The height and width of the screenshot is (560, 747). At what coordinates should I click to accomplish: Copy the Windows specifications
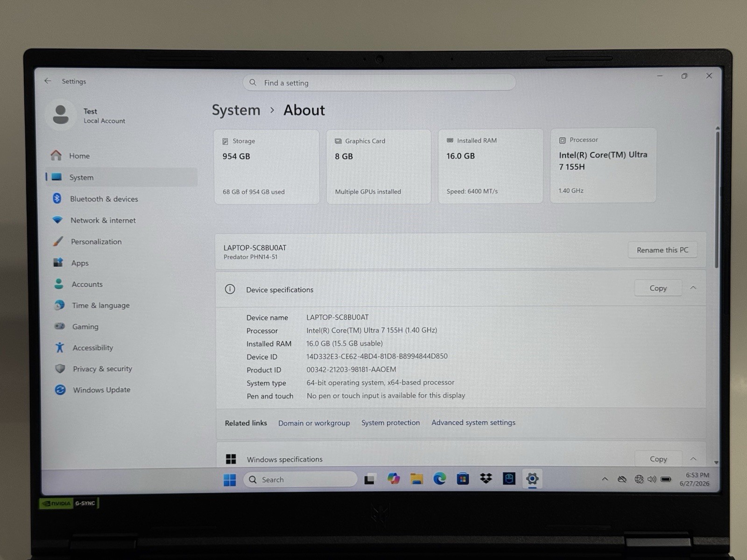click(658, 459)
